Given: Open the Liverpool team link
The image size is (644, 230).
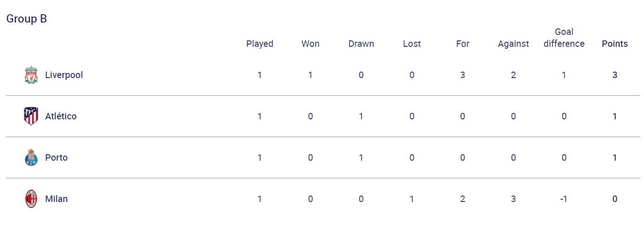Looking at the screenshot, I should click(x=64, y=75).
